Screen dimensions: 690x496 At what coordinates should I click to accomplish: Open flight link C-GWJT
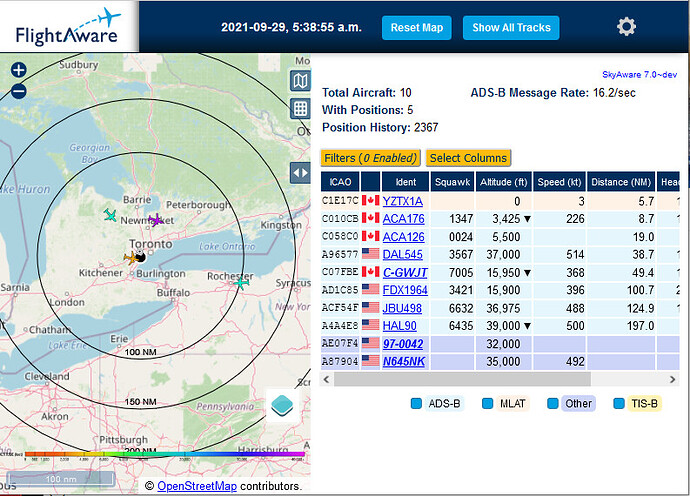pos(405,272)
